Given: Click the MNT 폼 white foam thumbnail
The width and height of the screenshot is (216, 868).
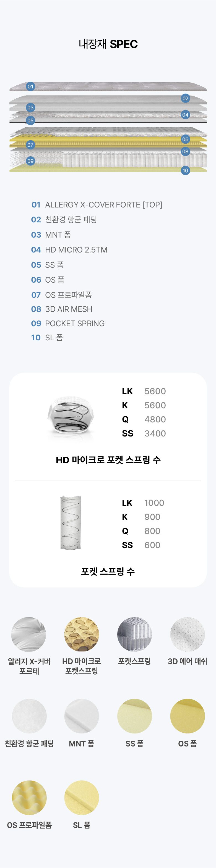Looking at the screenshot, I should tap(82, 716).
